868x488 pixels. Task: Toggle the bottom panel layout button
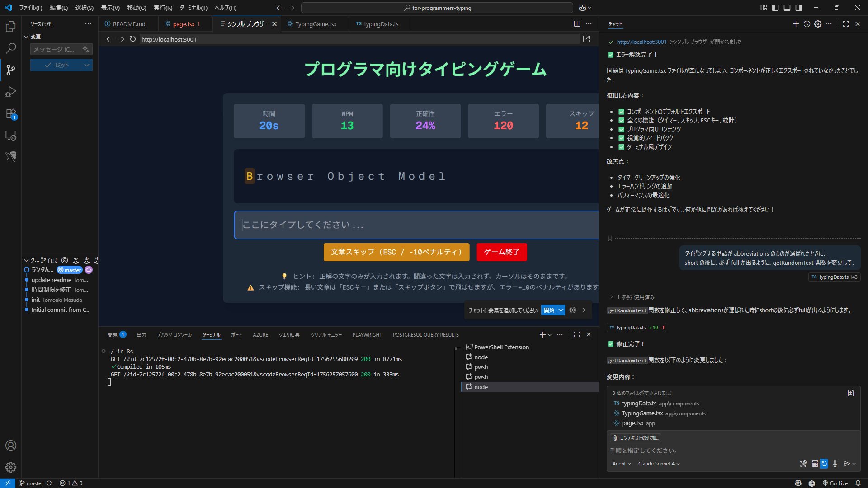(x=787, y=8)
